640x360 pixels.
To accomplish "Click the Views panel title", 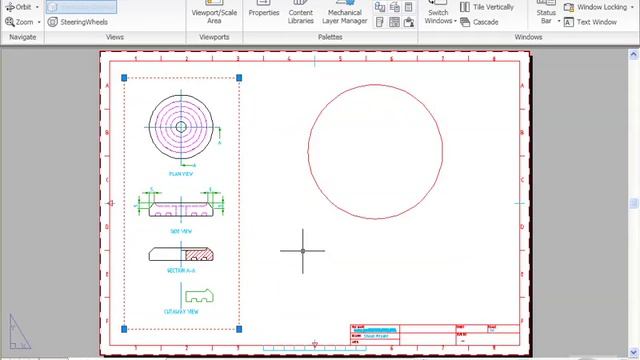I will (x=115, y=37).
